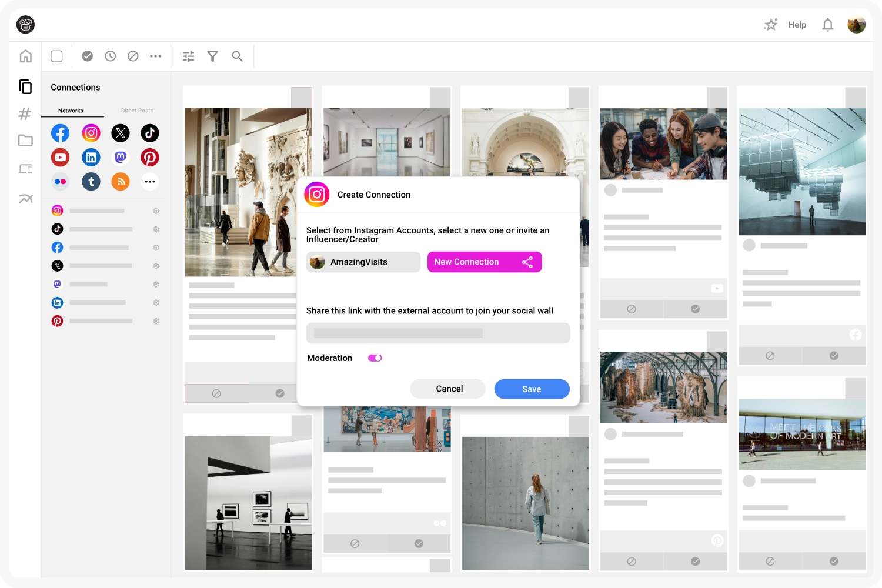
Task: Open settings gear for Instagram connection row
Action: coord(156,211)
